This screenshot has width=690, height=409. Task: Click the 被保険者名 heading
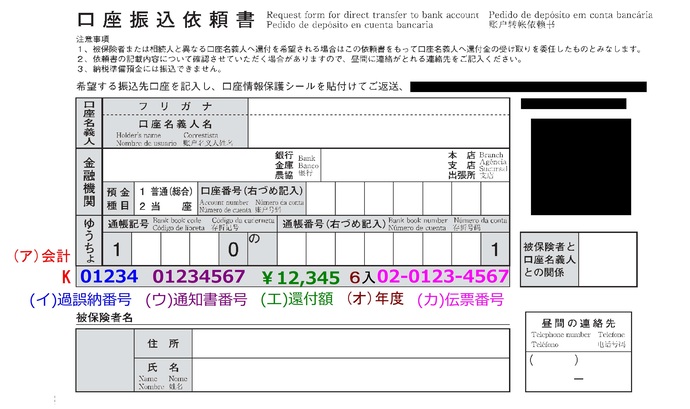point(104,317)
